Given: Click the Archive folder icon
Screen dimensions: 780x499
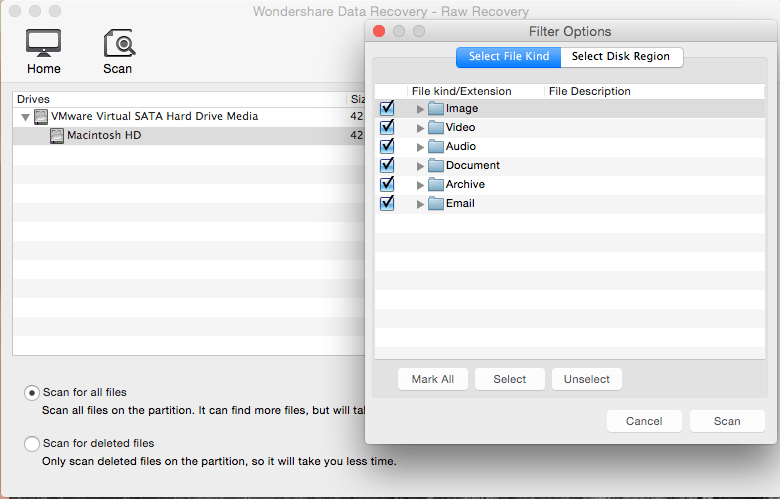Looking at the screenshot, I should point(436,185).
